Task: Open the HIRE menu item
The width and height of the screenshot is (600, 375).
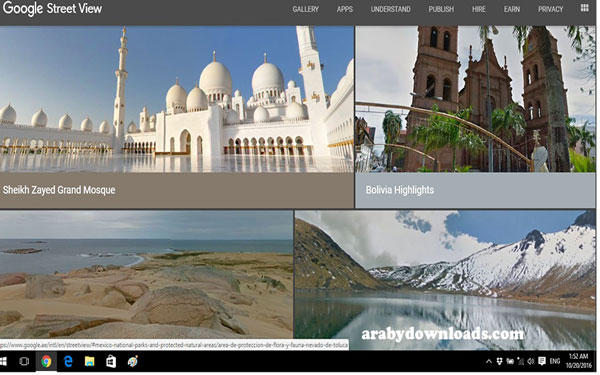Action: [x=479, y=9]
